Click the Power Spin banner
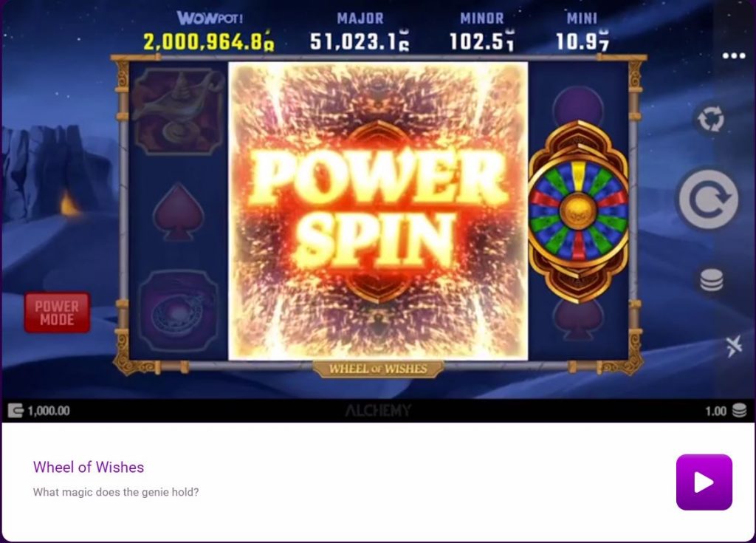 click(378, 211)
